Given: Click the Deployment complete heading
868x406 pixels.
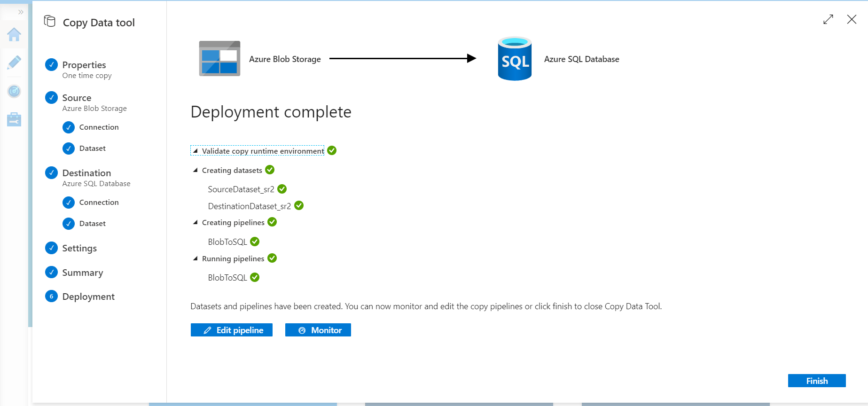Looking at the screenshot, I should (x=271, y=112).
